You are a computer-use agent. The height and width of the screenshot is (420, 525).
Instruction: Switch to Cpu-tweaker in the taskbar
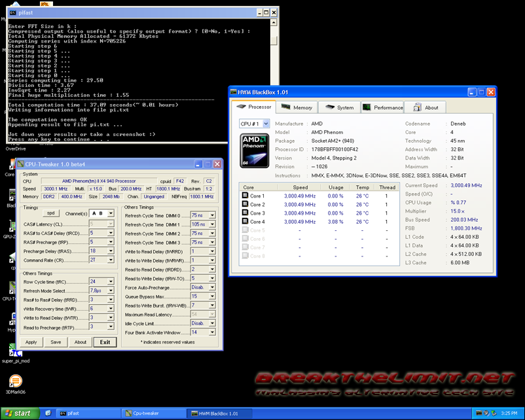click(x=154, y=413)
